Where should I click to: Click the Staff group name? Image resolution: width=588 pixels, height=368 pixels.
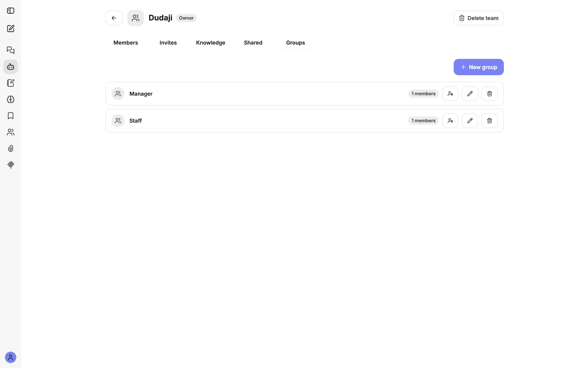click(x=136, y=121)
